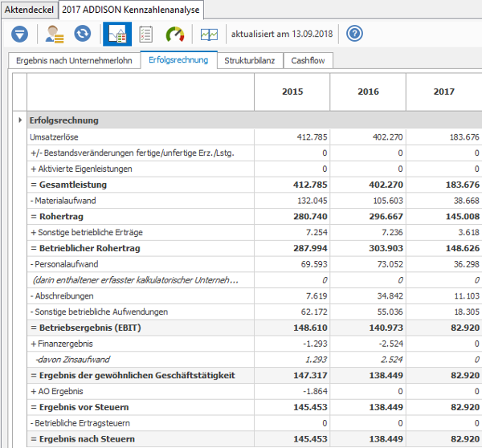Select the Umsatzerlöse row label
This screenshot has height=448, width=482.
[x=54, y=137]
